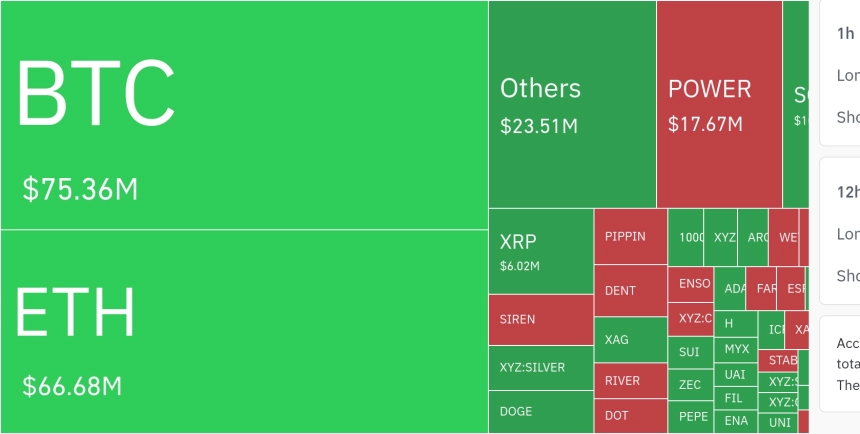The width and height of the screenshot is (860, 434).
Task: Open the XYZ:SILVER heatmap tile
Action: click(x=540, y=368)
